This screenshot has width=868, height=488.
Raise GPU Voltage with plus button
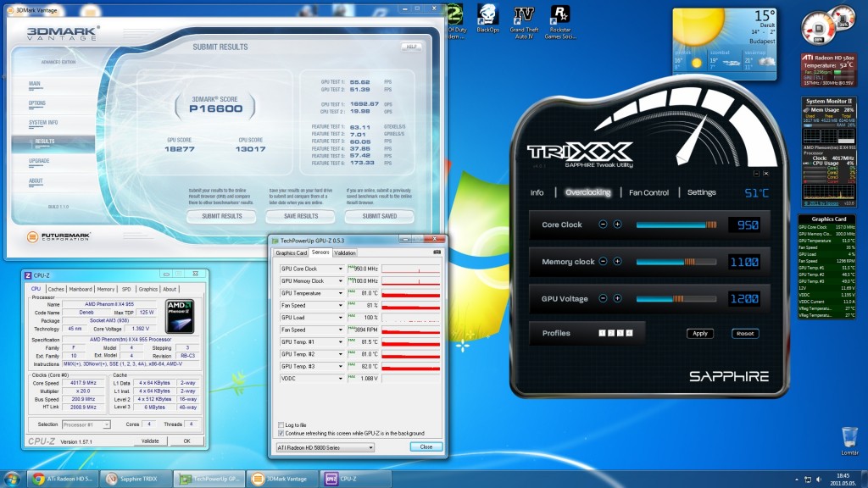617,298
